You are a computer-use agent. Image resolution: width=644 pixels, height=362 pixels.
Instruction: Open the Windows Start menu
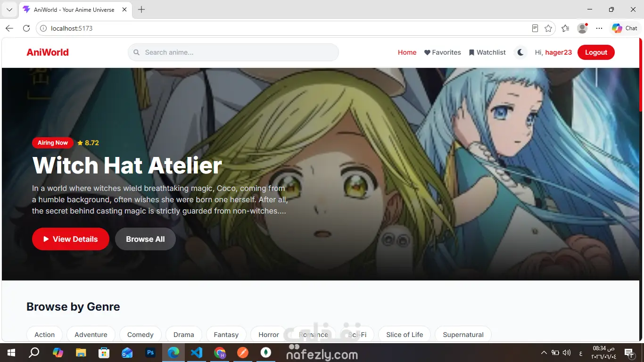coord(11,353)
